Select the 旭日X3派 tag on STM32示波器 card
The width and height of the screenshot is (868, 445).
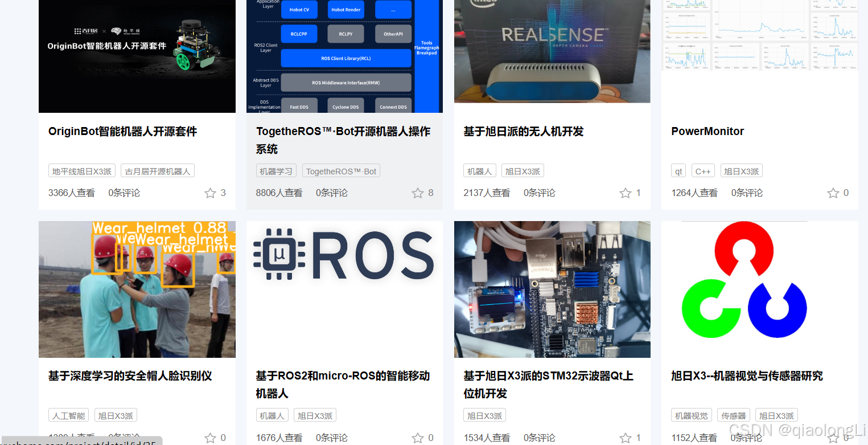point(484,415)
